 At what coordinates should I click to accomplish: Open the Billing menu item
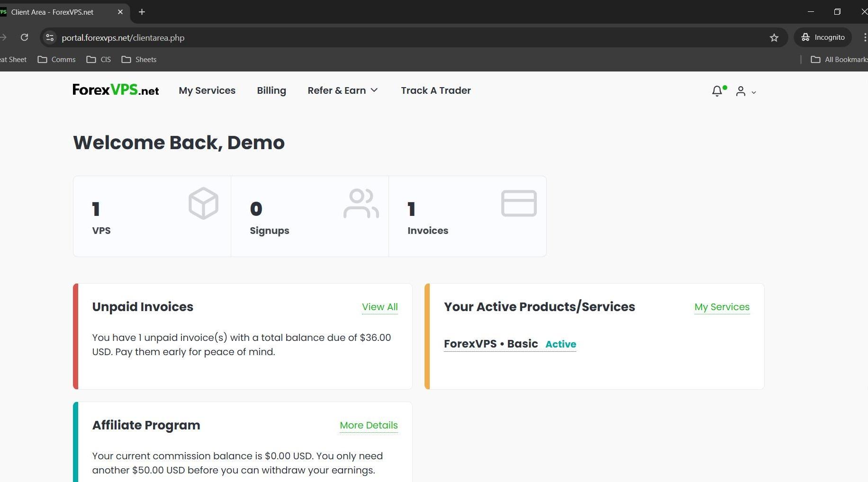[271, 90]
